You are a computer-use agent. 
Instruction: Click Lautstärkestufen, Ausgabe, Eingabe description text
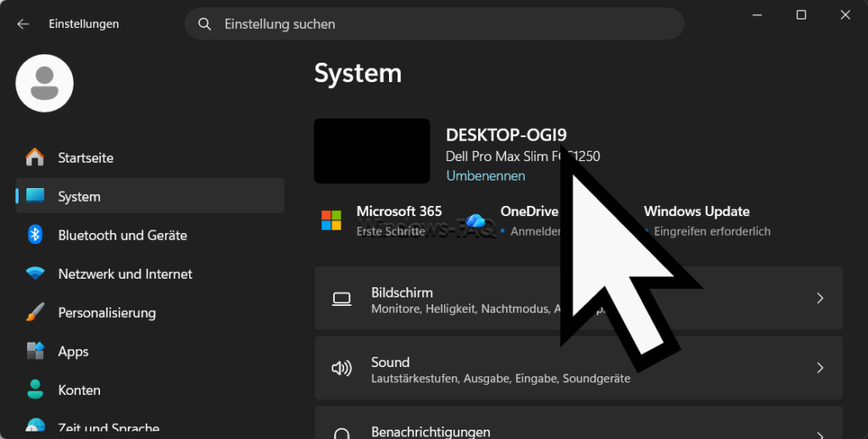tap(500, 379)
